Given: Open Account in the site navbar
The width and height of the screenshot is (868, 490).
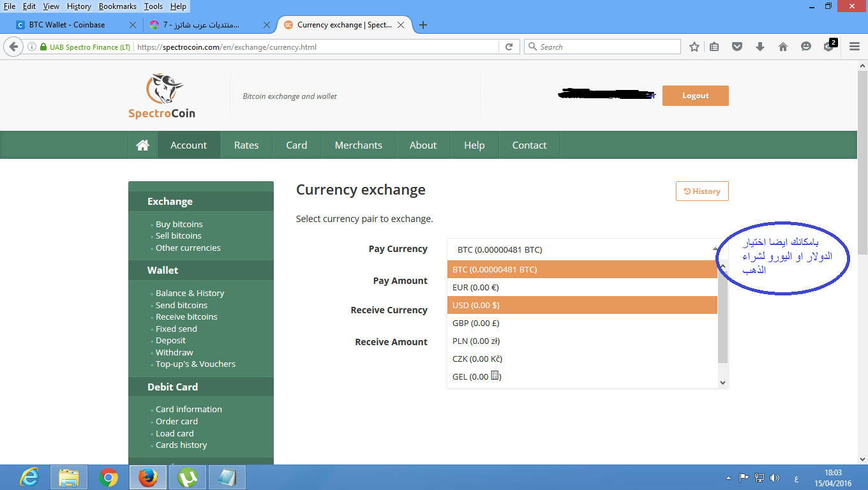Looking at the screenshot, I should coord(189,145).
